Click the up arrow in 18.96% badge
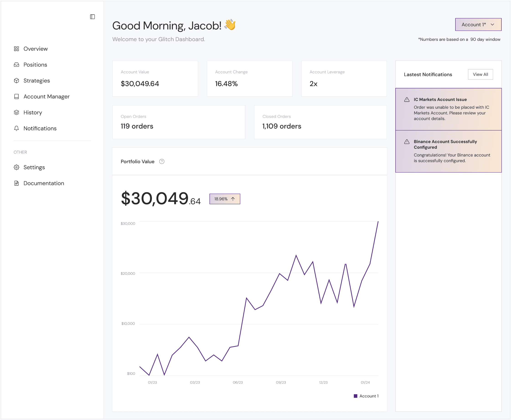 click(x=233, y=199)
